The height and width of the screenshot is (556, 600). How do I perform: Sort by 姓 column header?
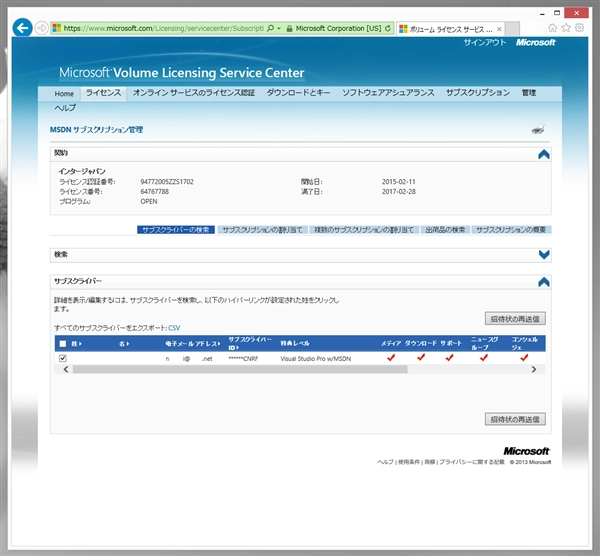(77, 344)
